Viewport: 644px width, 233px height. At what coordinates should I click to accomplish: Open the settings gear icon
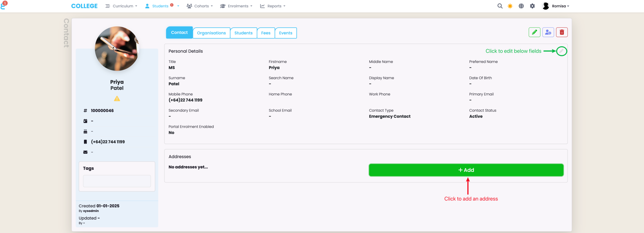532,6
